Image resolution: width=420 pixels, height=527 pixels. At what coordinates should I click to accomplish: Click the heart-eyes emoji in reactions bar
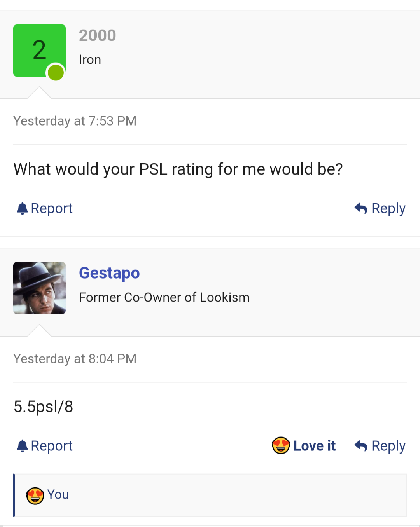pyautogui.click(x=35, y=496)
